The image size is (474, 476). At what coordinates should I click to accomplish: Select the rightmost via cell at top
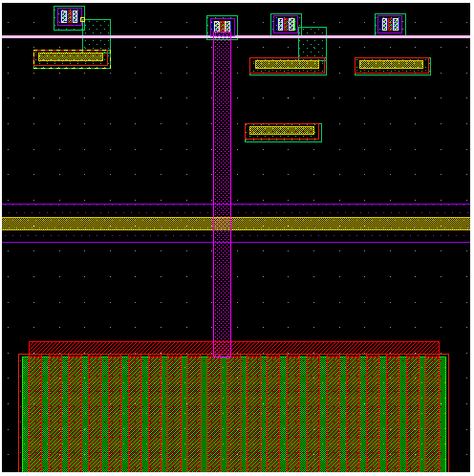390,24
